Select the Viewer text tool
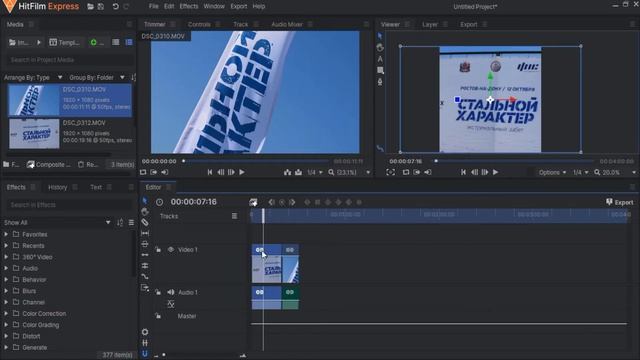Screen dimensions: 640x360 pyautogui.click(x=380, y=59)
